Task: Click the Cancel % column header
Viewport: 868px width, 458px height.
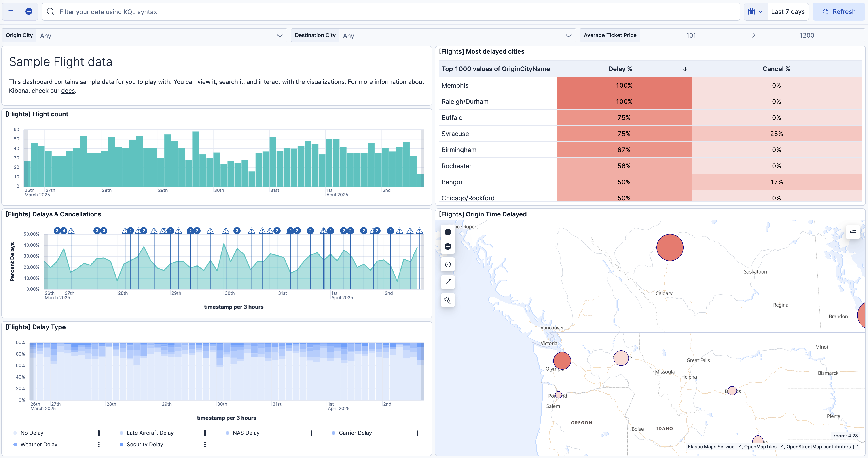Action: (776, 69)
